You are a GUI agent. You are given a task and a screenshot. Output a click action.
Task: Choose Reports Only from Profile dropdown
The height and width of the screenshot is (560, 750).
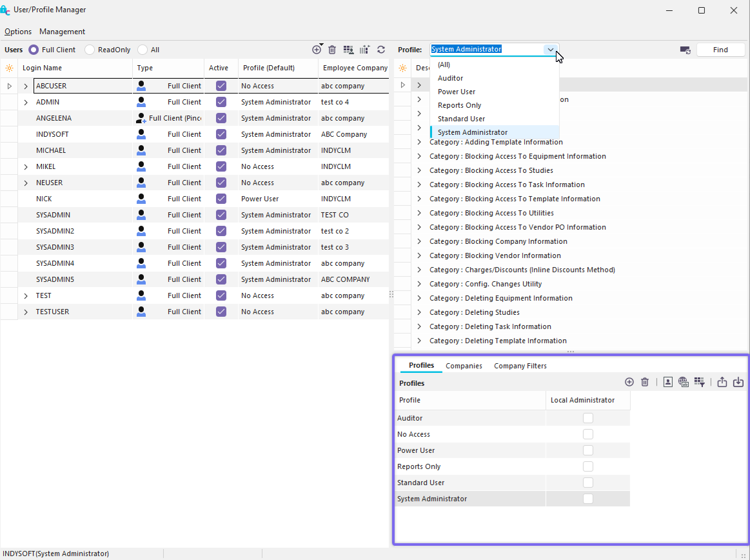pyautogui.click(x=459, y=105)
